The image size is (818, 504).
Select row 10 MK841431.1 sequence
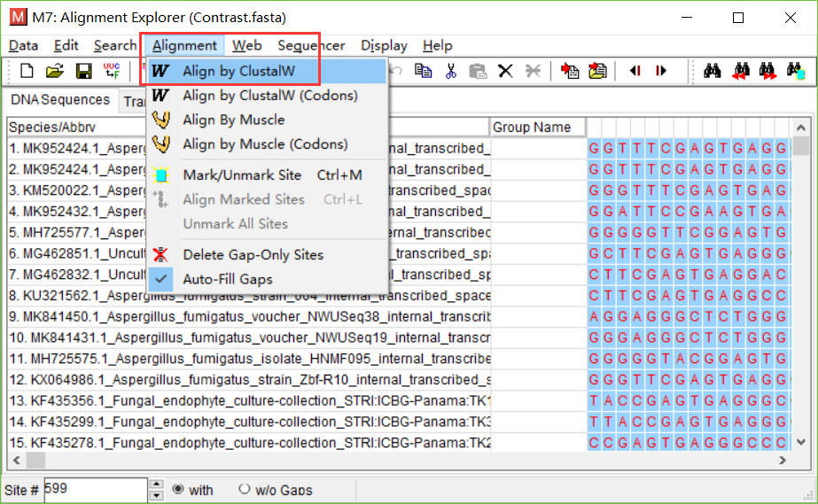click(x=249, y=337)
